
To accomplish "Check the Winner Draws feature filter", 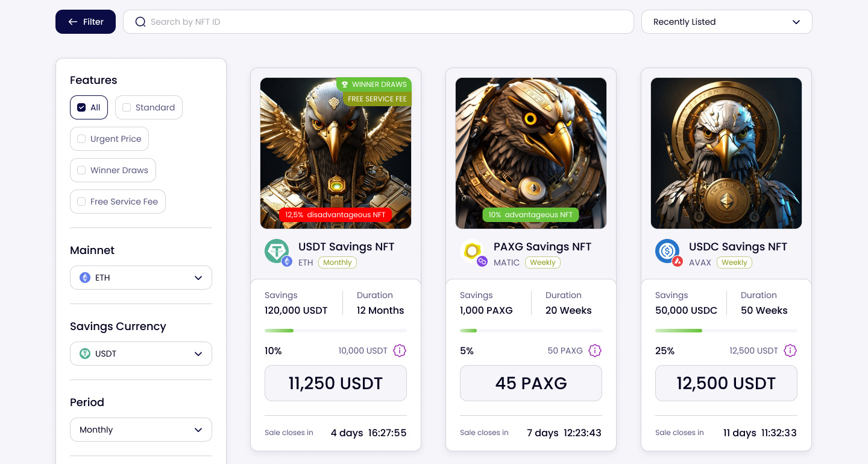I will click(81, 170).
